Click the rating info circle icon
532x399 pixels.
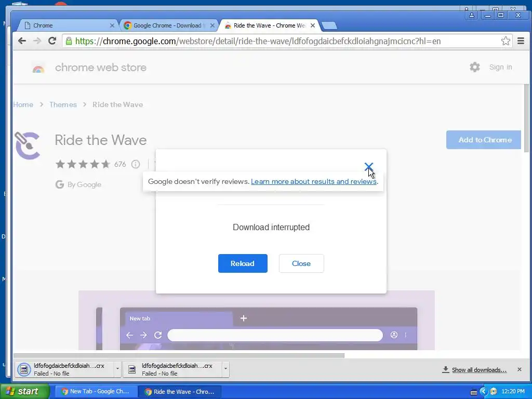136,164
